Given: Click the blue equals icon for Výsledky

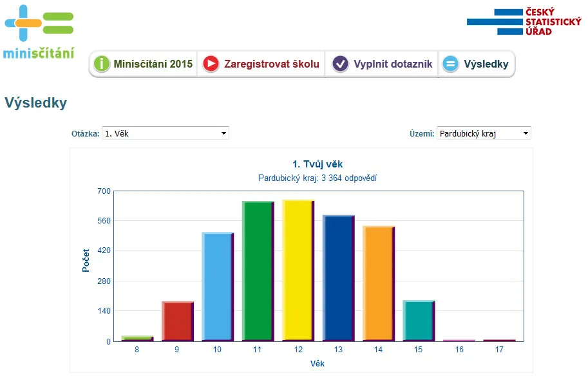Looking at the screenshot, I should click(x=450, y=64).
